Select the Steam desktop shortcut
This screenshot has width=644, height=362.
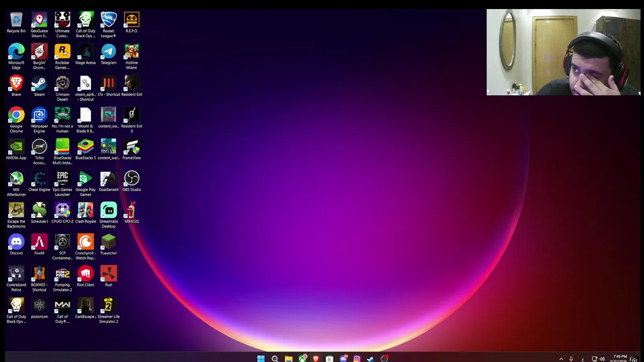[x=39, y=86]
